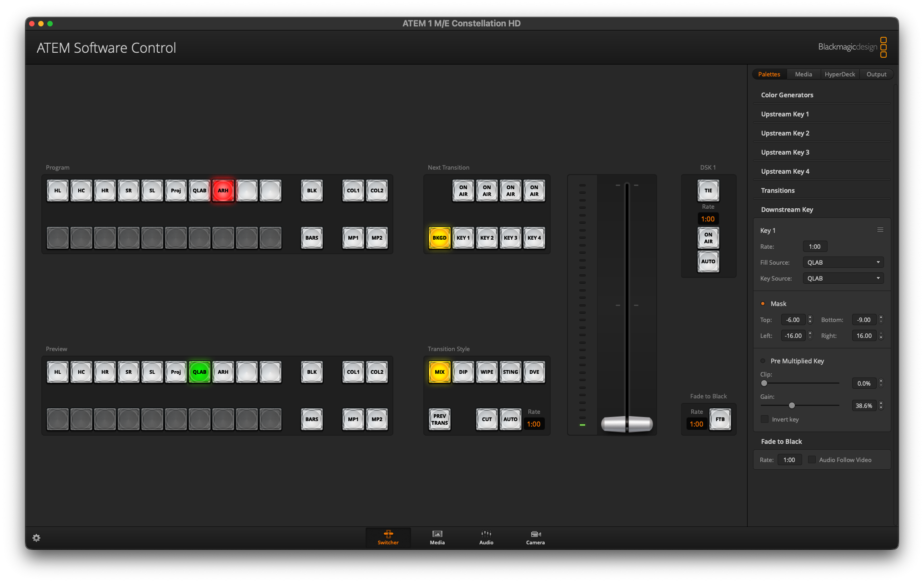Select QLAB on the Preview bus
924x583 pixels.
pyautogui.click(x=200, y=372)
